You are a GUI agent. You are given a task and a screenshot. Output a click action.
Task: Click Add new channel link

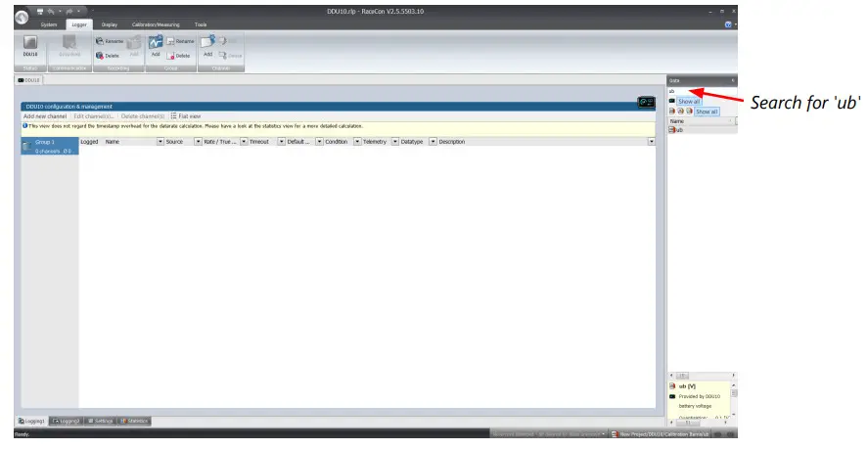click(x=45, y=116)
